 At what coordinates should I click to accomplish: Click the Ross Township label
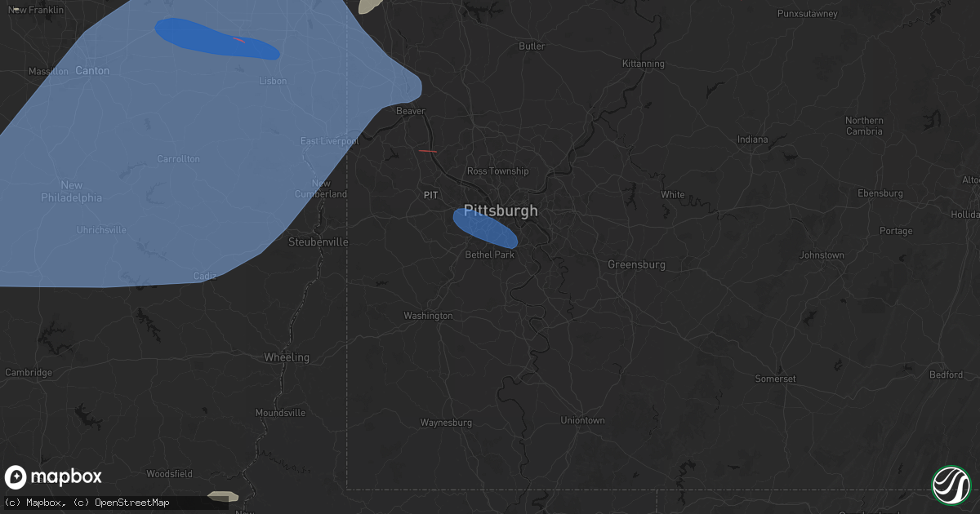click(x=497, y=171)
